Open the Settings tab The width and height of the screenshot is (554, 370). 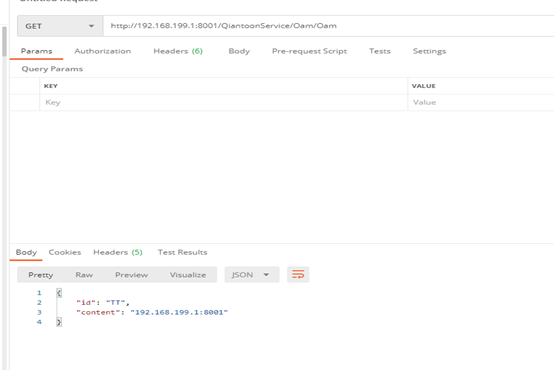pos(429,51)
